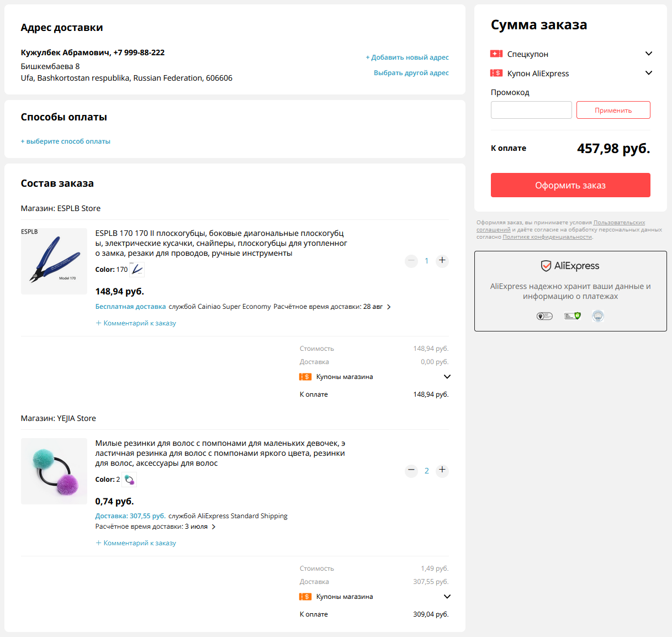Click the red Спецкупон coupon icon
Viewport: 672px width, 637px height.
496,54
